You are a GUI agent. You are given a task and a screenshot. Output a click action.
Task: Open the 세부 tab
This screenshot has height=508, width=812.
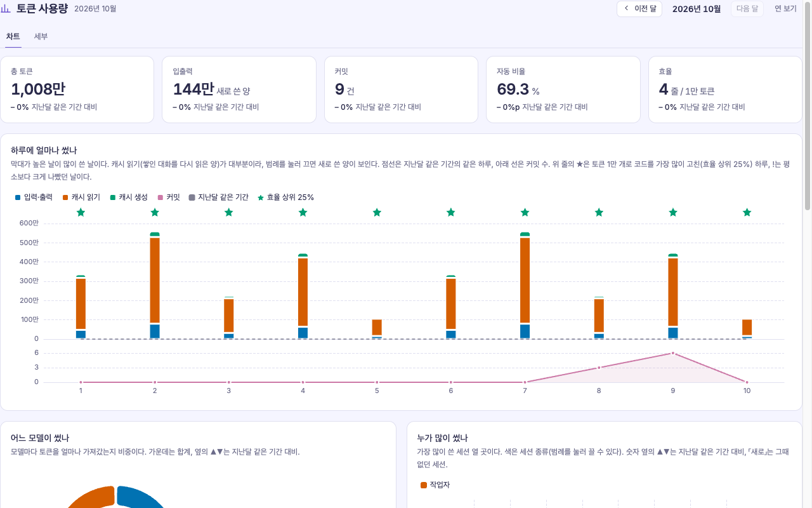[x=41, y=36]
